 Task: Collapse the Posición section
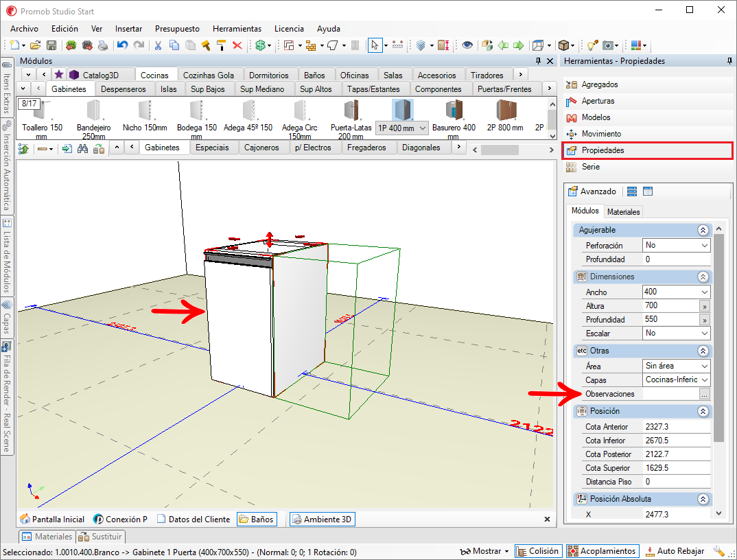tap(703, 411)
